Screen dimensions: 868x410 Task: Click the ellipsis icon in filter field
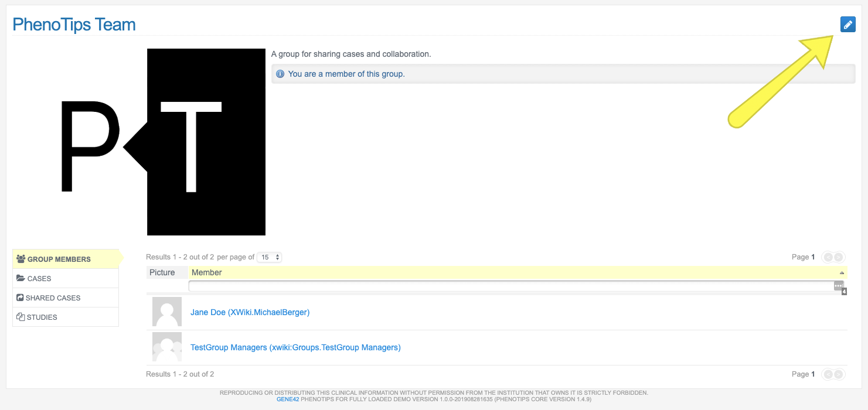click(x=839, y=286)
